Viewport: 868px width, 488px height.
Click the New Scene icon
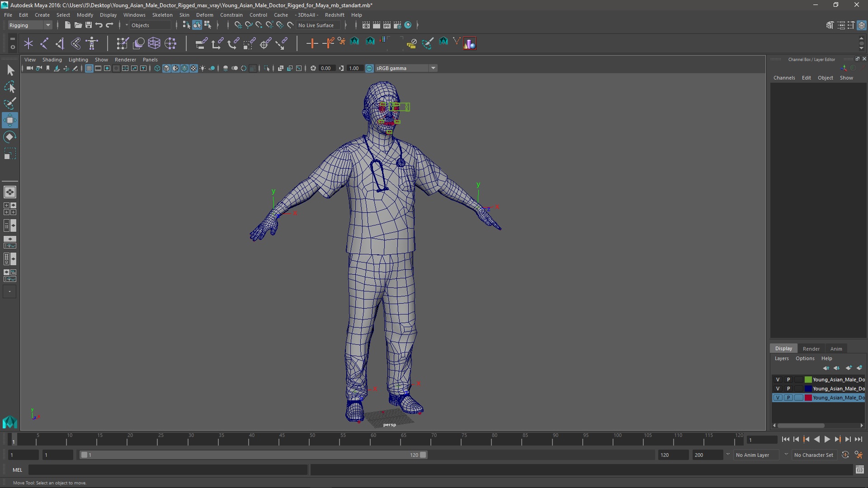pos(67,25)
